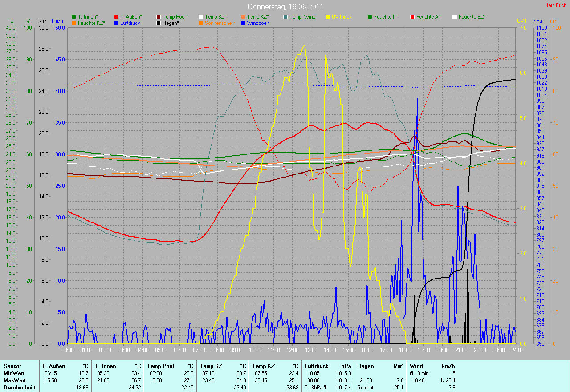Viewport: 570px width, 392px height.
Task: Select the 'MinWert' row header
Action: [x=14, y=373]
